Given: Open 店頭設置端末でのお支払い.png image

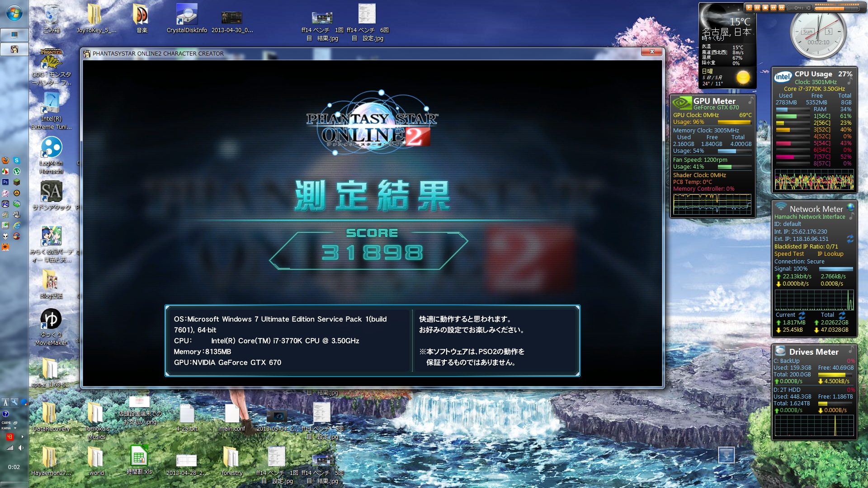Looking at the screenshot, I should (x=140, y=410).
